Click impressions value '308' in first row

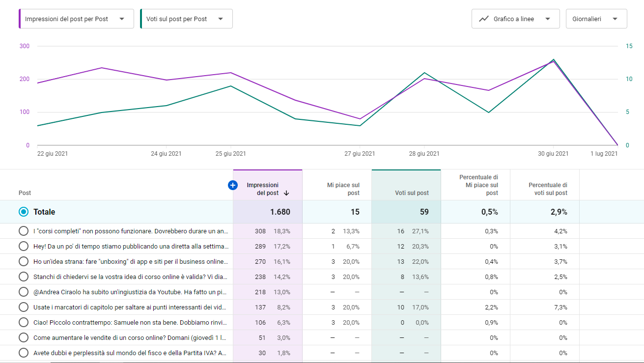pyautogui.click(x=260, y=231)
